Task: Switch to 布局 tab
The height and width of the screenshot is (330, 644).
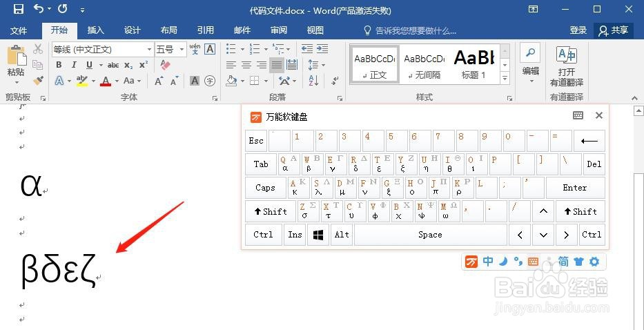Action: [169, 30]
